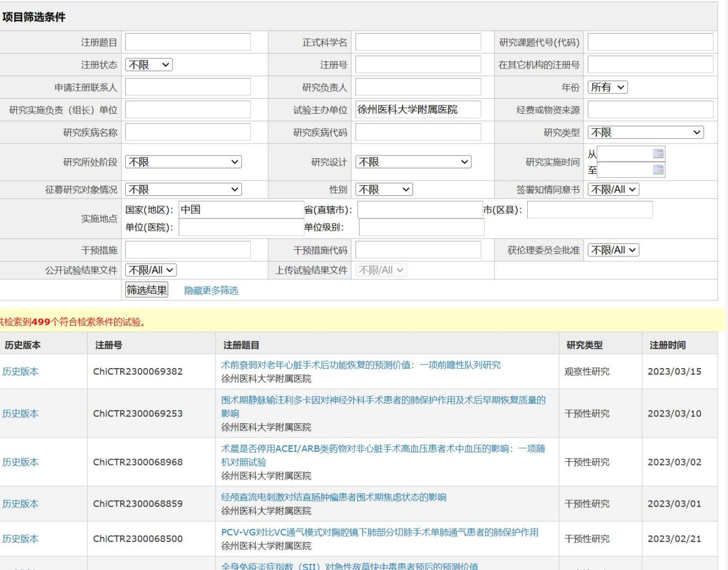This screenshot has height=570, width=728.
Task: Open the PCV-VG对比VC通气模式 trial link
Action: [379, 532]
